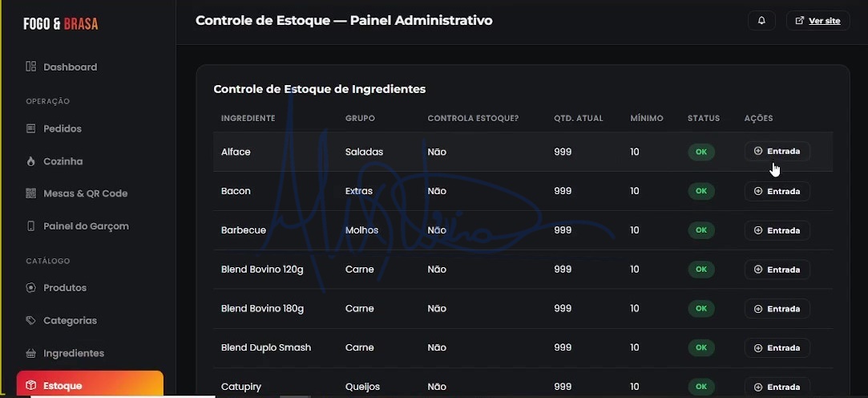The image size is (868, 398).
Task: Open Mesas & QR Code icon
Action: [31, 193]
